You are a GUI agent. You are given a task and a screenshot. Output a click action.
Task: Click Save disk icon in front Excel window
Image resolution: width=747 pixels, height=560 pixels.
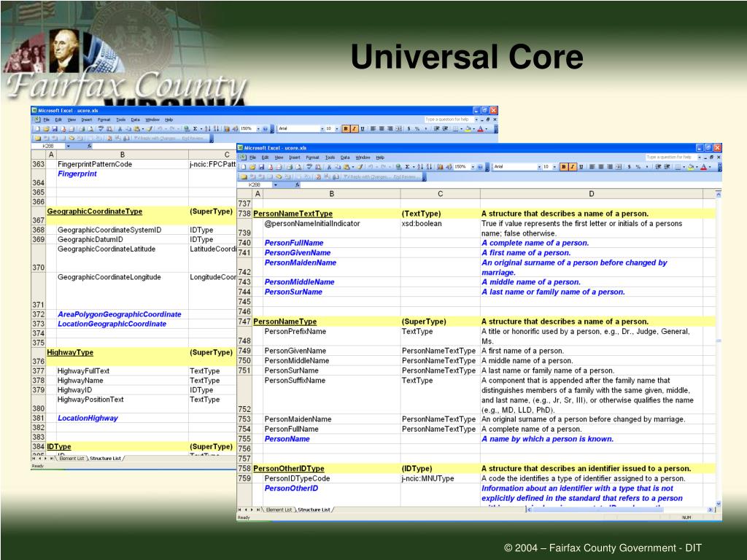[261, 167]
